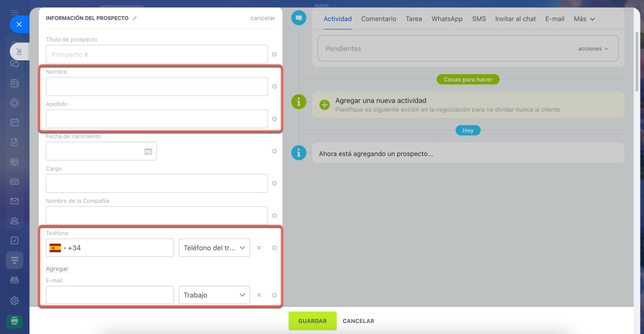644x334 pixels.
Task: Open gear settings for Teléfono field
Action: coord(274,248)
